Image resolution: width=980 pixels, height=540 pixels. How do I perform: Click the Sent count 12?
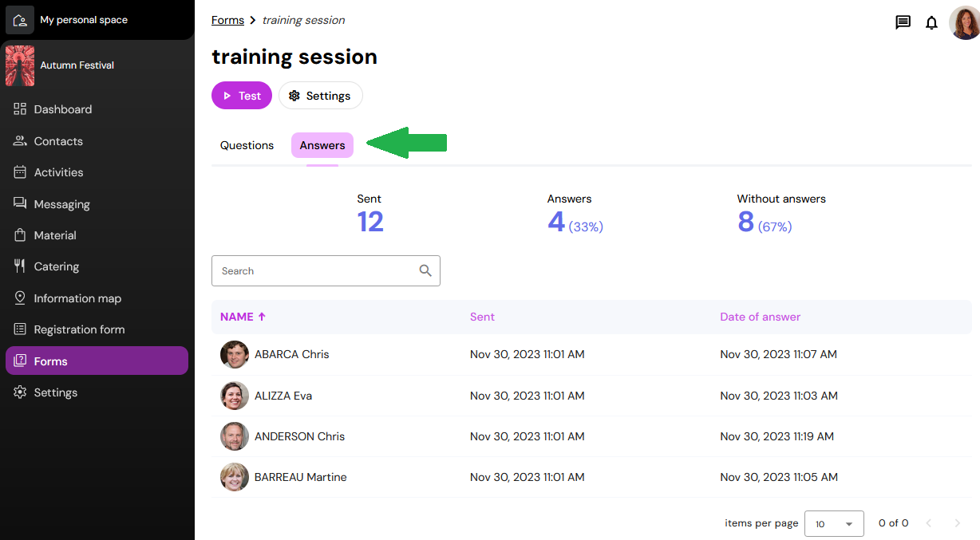[x=370, y=222]
